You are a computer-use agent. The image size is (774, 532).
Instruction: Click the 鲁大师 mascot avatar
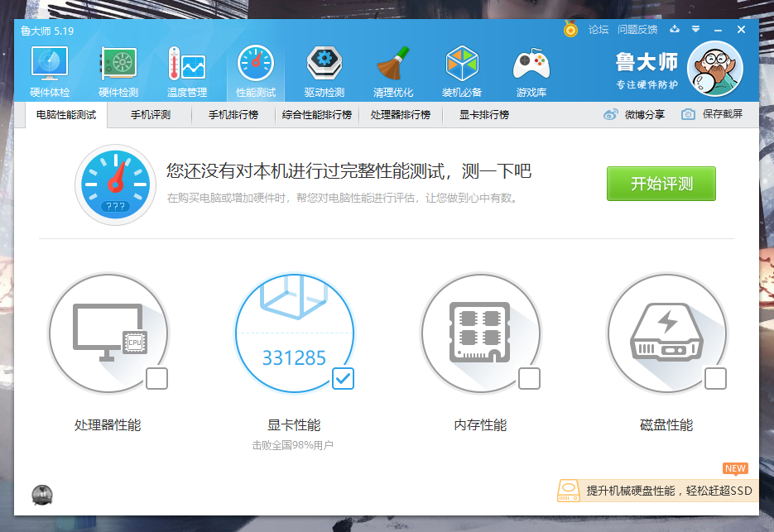point(714,69)
